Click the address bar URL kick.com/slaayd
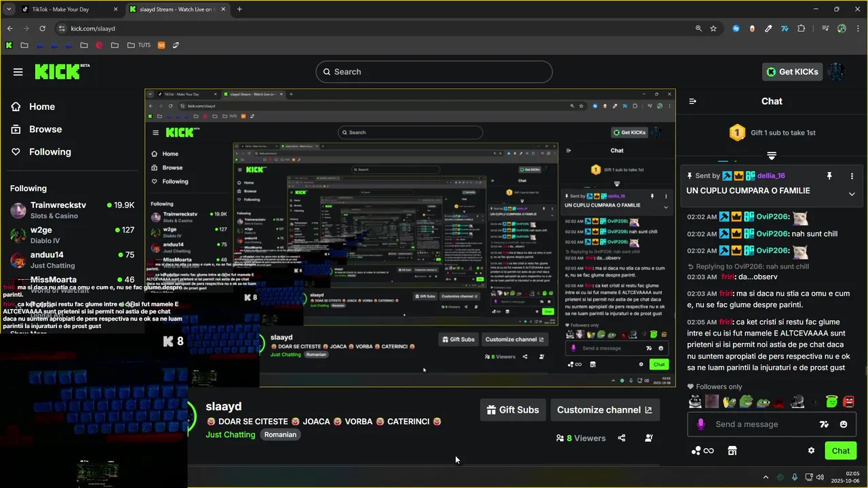Screen dimensions: 868x488 tap(93, 28)
